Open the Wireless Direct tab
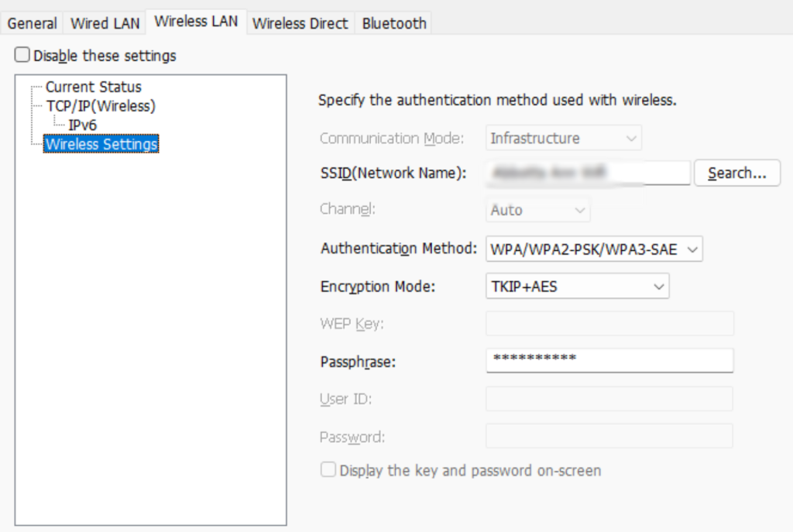Image resolution: width=793 pixels, height=532 pixels. [x=300, y=23]
